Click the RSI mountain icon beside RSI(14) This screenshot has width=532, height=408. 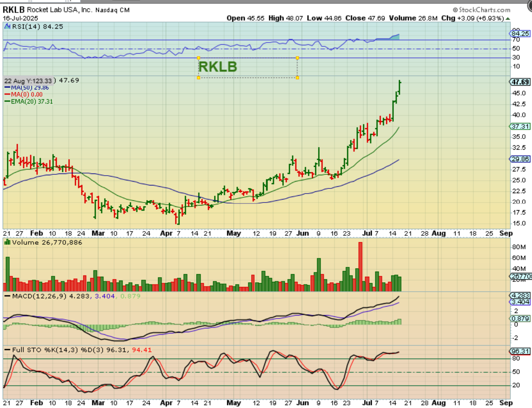(7, 26)
